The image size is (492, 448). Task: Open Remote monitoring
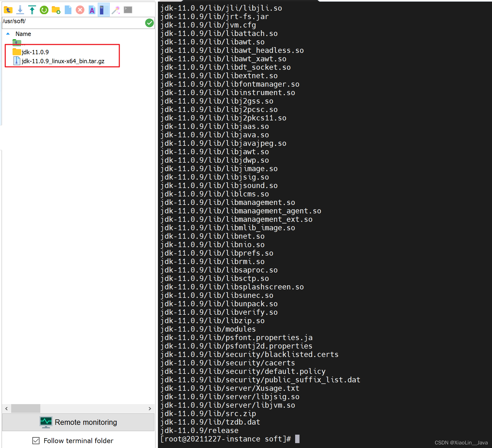(x=78, y=422)
